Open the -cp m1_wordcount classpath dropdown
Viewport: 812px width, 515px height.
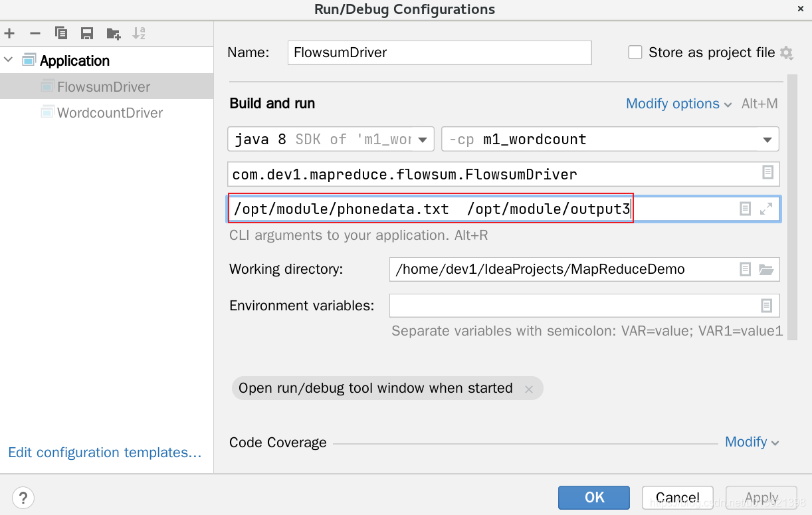click(x=610, y=140)
